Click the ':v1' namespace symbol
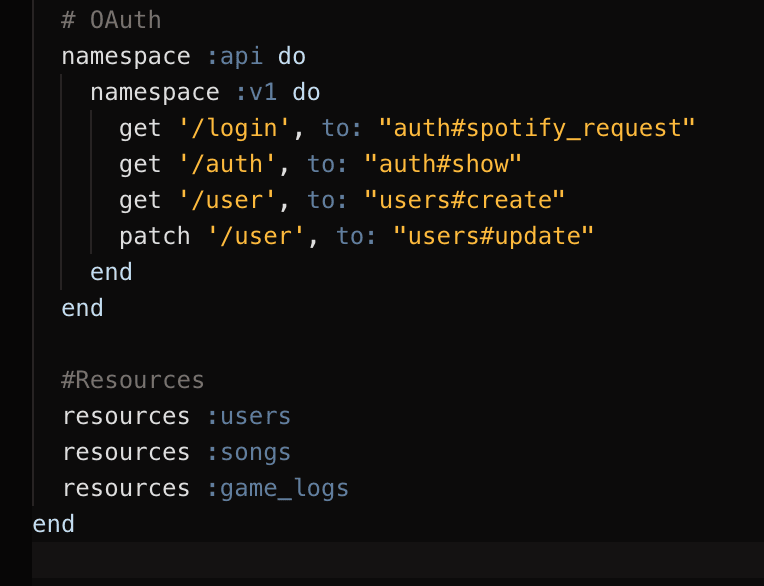764x586 pixels. (x=256, y=93)
